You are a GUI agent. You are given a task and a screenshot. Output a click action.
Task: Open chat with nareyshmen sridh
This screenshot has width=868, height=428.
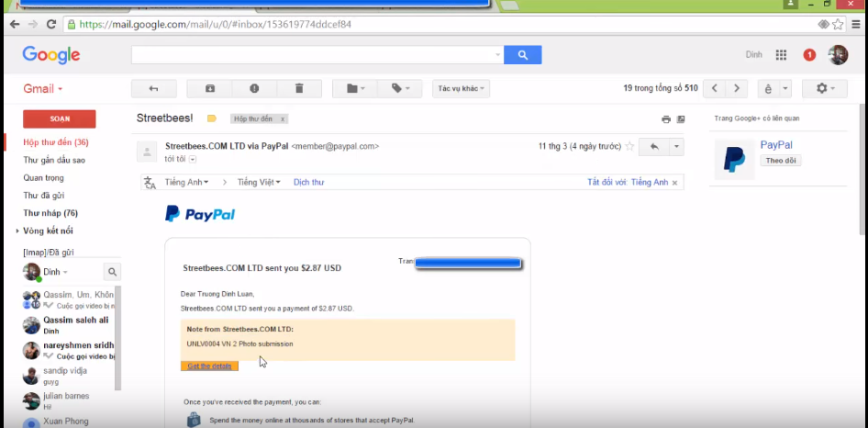[x=68, y=350]
